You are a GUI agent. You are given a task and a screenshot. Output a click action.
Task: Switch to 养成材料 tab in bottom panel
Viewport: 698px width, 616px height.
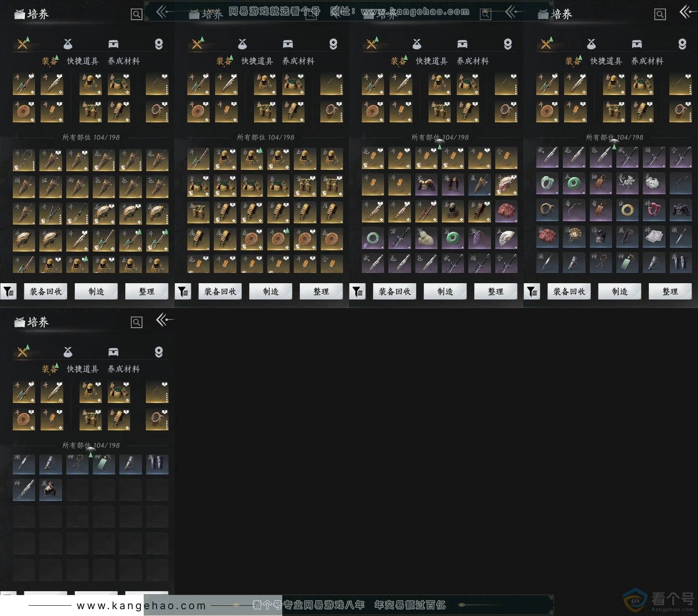click(124, 369)
